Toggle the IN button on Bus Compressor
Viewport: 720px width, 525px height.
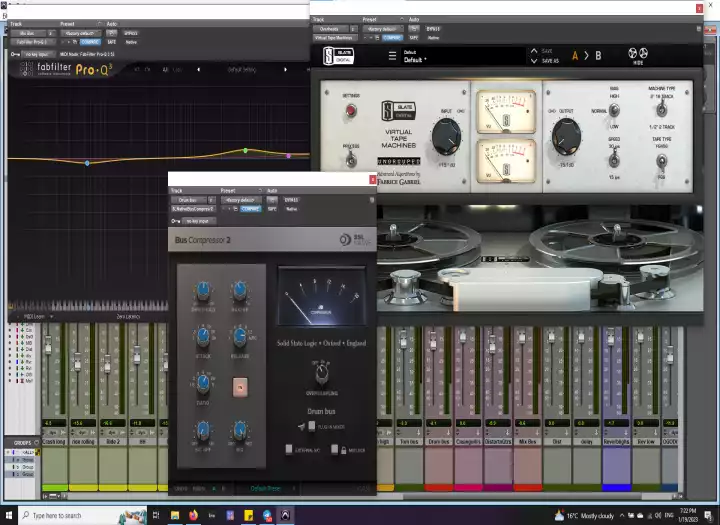(x=240, y=387)
